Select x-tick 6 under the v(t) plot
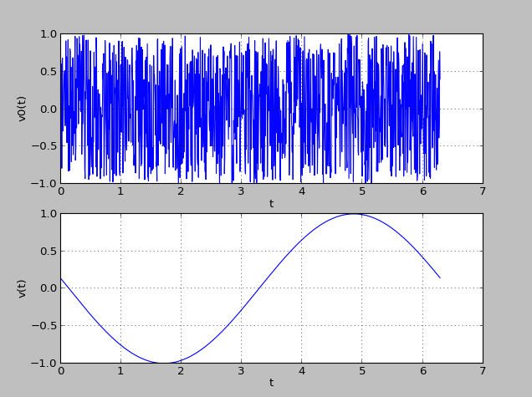This screenshot has height=397, width=532. pos(422,371)
